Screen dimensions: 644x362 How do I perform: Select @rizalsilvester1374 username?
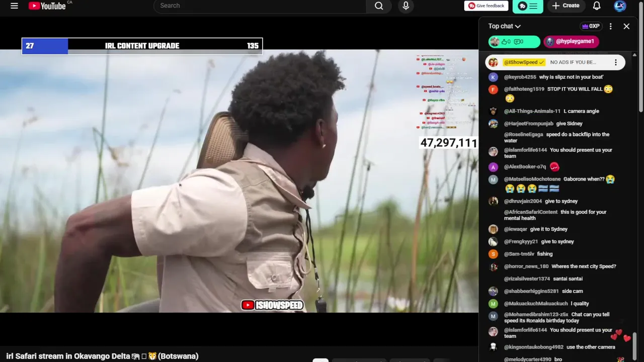(527, 279)
